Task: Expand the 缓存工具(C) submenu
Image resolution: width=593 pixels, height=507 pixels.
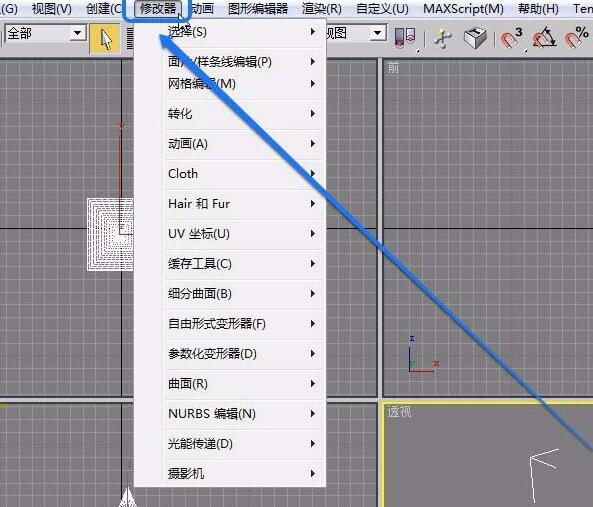Action: (x=244, y=264)
